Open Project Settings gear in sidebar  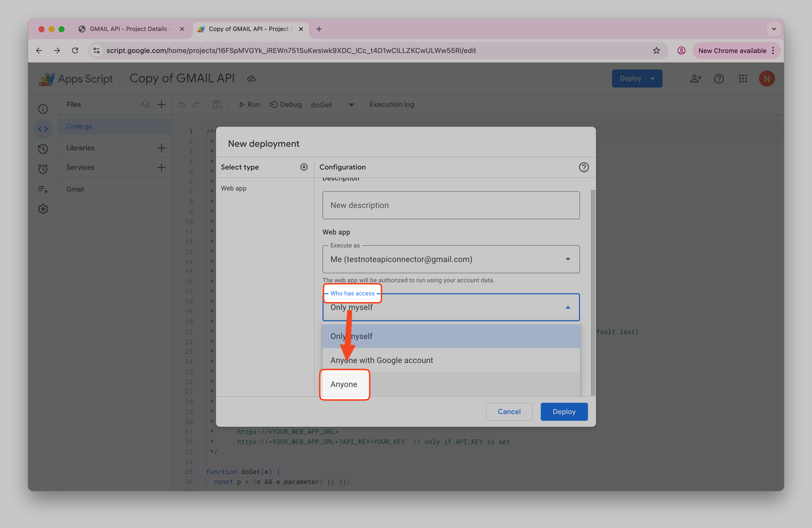[x=43, y=209]
